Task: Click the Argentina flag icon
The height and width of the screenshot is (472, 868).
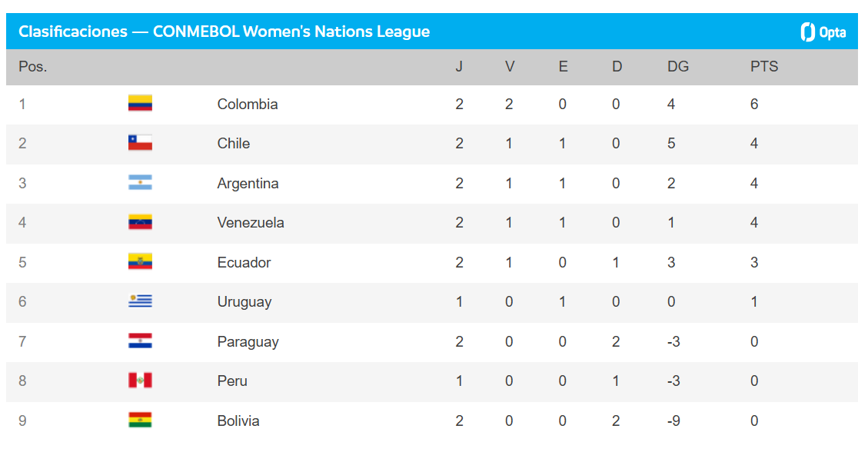Action: [140, 183]
